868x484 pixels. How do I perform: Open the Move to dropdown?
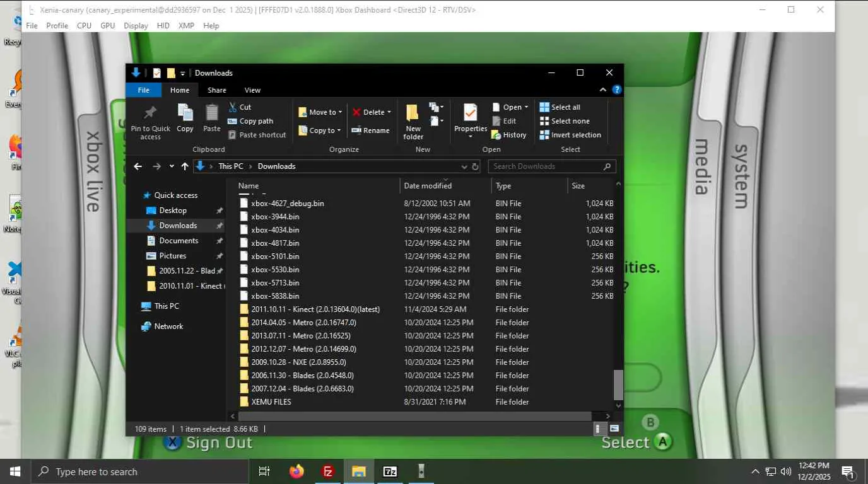(x=320, y=112)
